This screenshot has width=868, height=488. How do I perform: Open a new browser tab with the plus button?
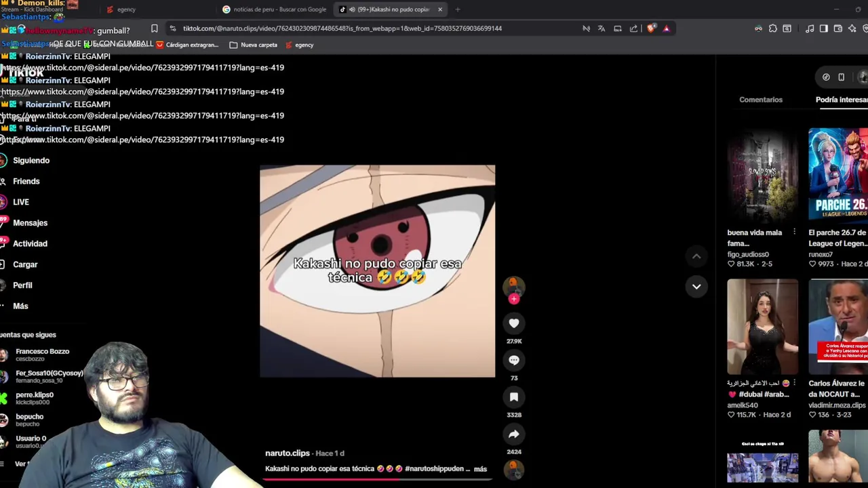pyautogui.click(x=458, y=9)
